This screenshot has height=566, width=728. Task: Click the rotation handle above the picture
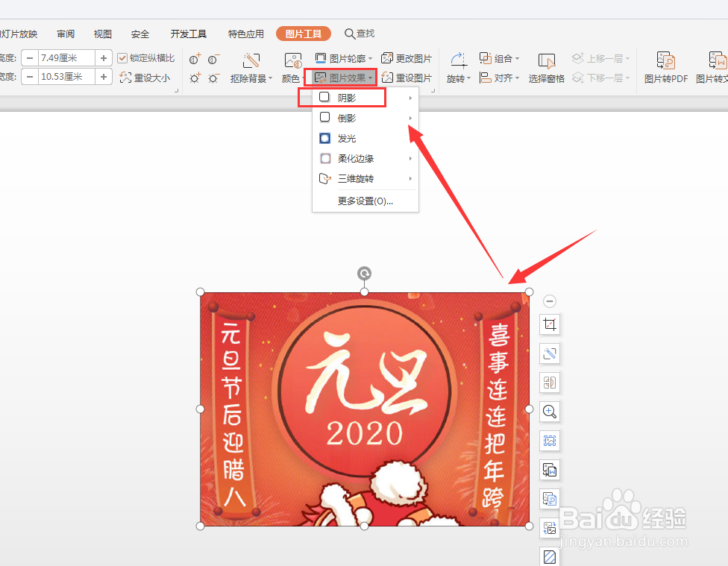click(x=365, y=274)
